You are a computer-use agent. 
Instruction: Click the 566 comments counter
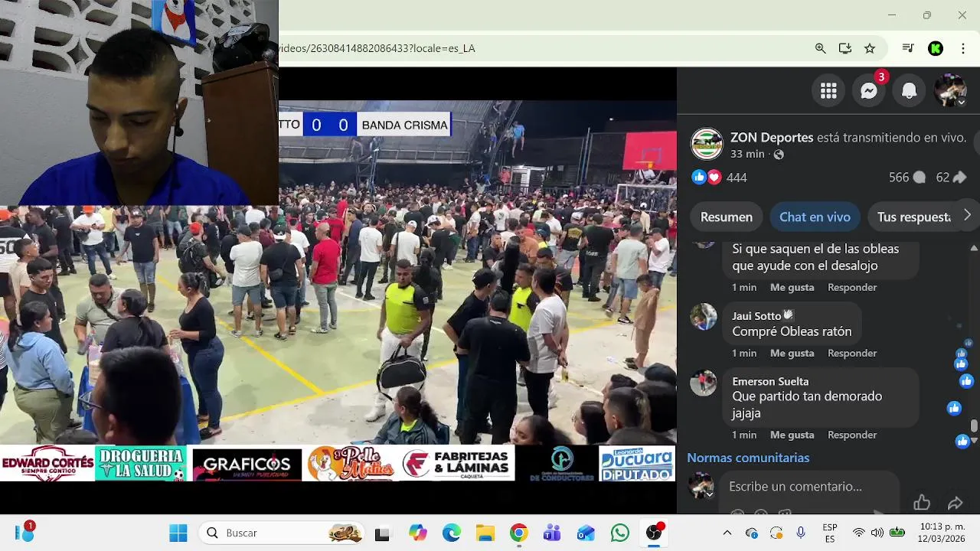907,178
